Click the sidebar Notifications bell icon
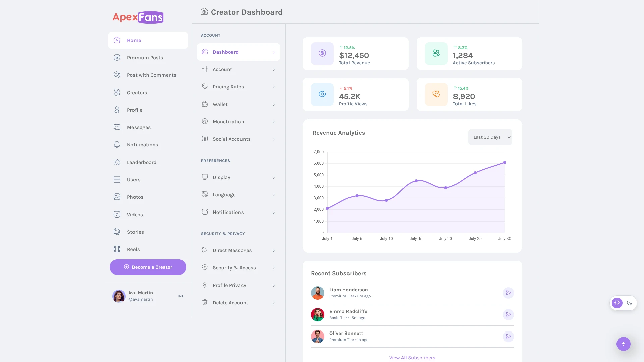 [117, 145]
